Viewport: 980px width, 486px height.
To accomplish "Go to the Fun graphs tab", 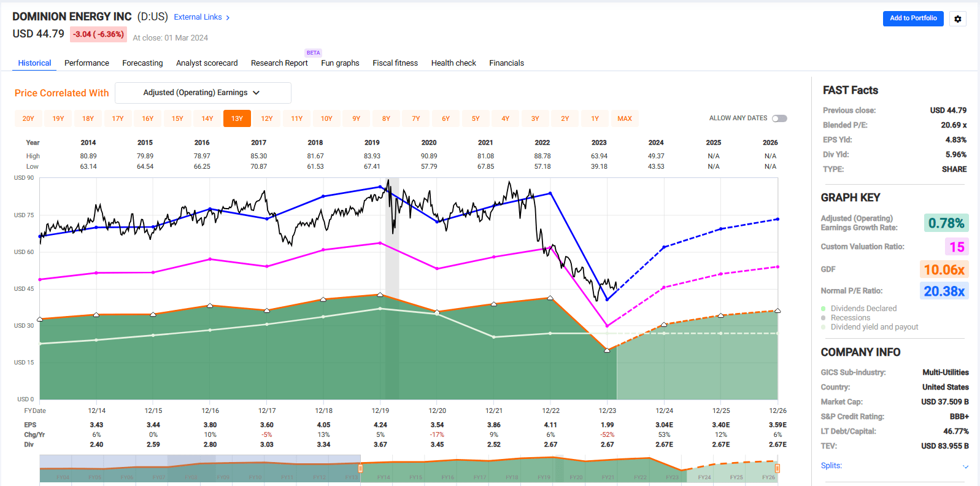I will click(340, 63).
